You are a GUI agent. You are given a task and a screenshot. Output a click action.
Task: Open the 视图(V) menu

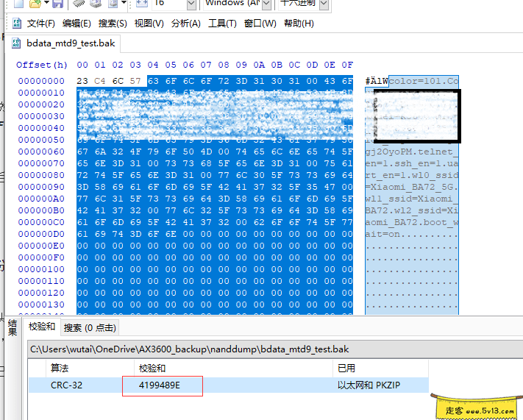pos(149,24)
